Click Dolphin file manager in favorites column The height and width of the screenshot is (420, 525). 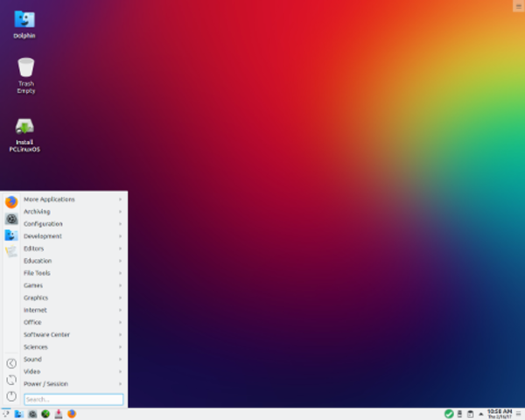(x=11, y=235)
